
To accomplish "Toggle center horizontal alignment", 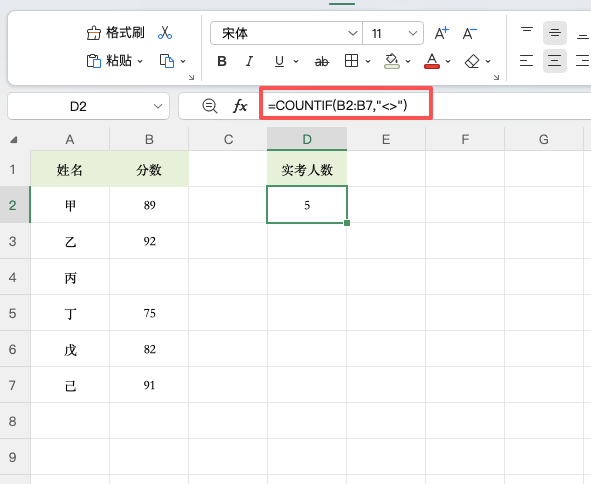I will (555, 61).
